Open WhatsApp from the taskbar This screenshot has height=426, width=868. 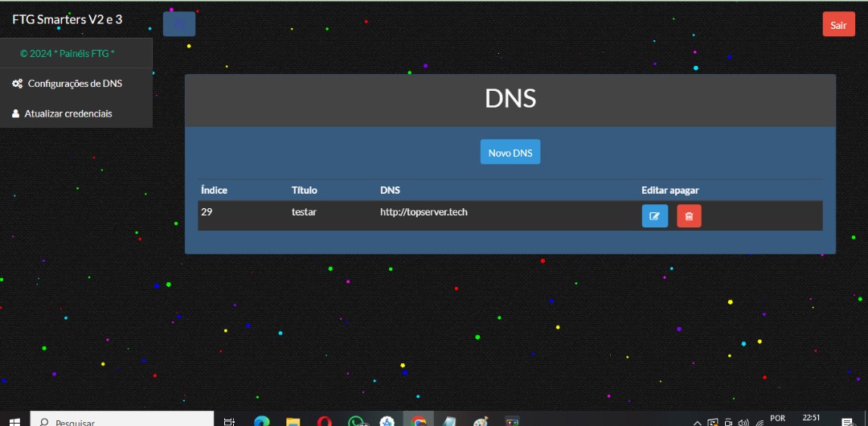356,421
